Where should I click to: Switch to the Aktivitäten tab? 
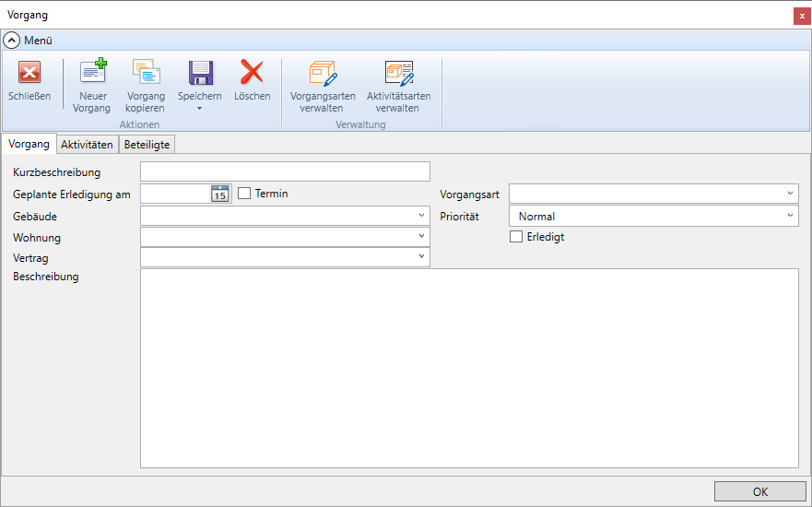[x=87, y=145]
